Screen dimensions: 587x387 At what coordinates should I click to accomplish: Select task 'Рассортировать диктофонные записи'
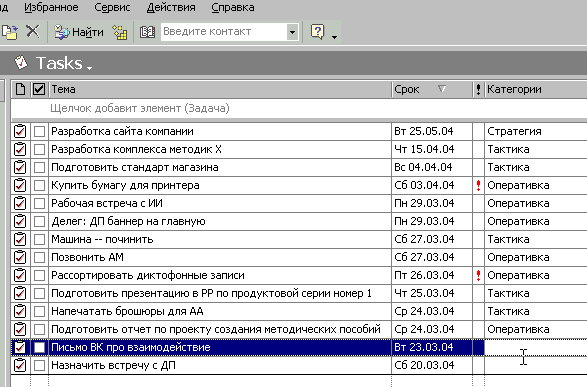(x=148, y=275)
